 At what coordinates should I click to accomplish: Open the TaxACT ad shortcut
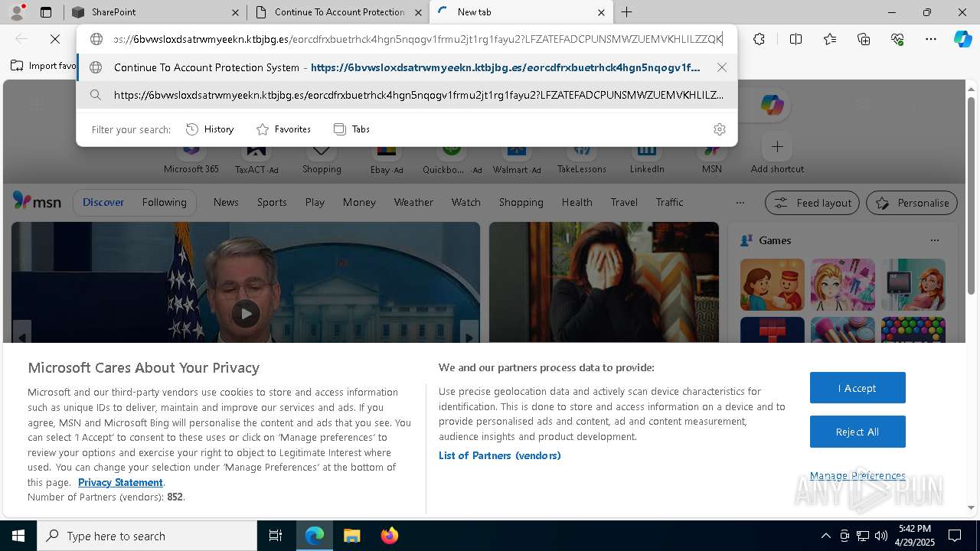point(256,157)
